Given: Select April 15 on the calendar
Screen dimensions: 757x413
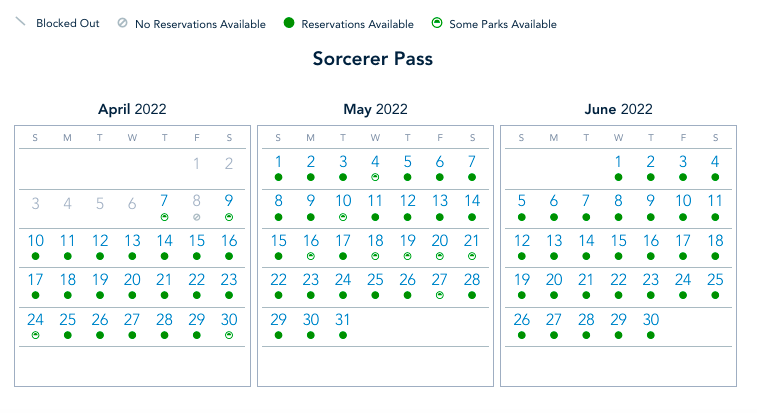Looking at the screenshot, I should click(197, 241).
